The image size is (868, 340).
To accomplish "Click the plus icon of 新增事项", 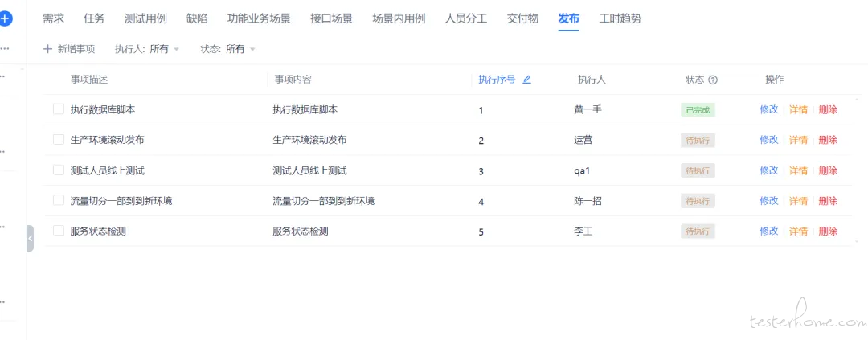I will coord(47,49).
